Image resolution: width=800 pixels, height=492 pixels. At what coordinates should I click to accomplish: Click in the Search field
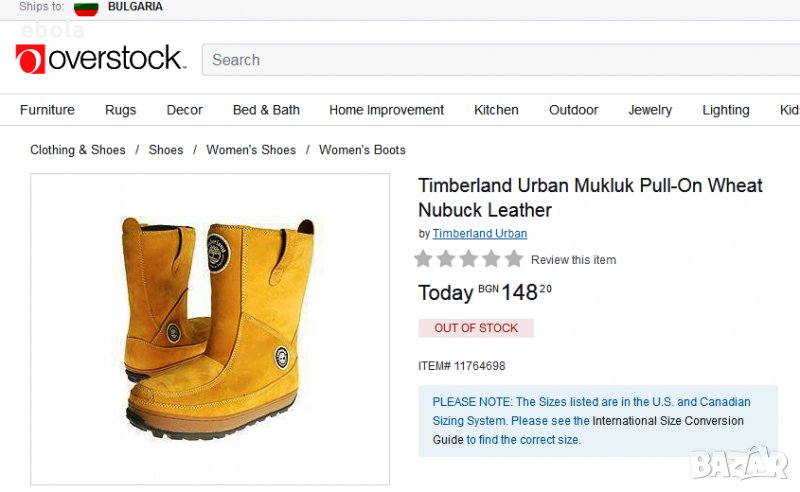(500, 60)
